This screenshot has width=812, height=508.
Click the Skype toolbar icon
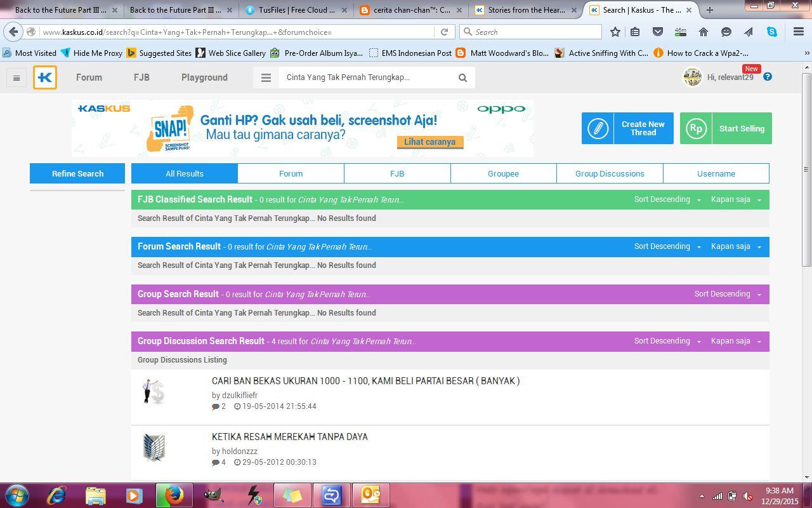[x=772, y=32]
